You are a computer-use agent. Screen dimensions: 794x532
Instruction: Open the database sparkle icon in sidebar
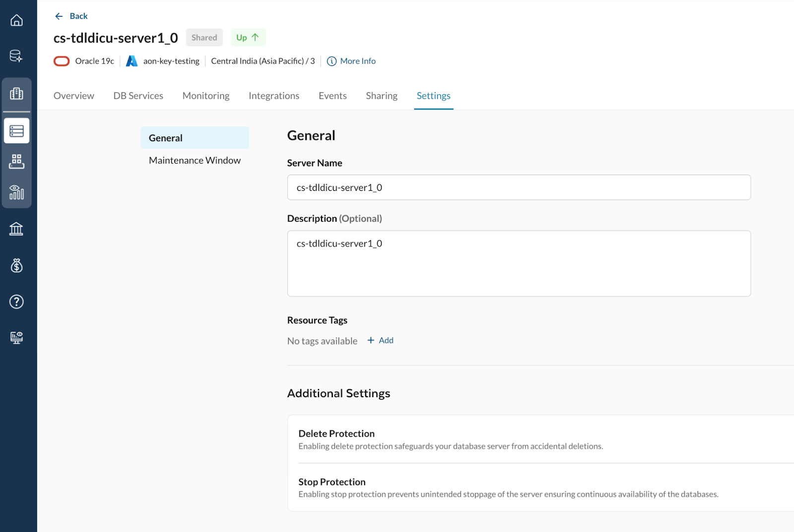coord(16,56)
